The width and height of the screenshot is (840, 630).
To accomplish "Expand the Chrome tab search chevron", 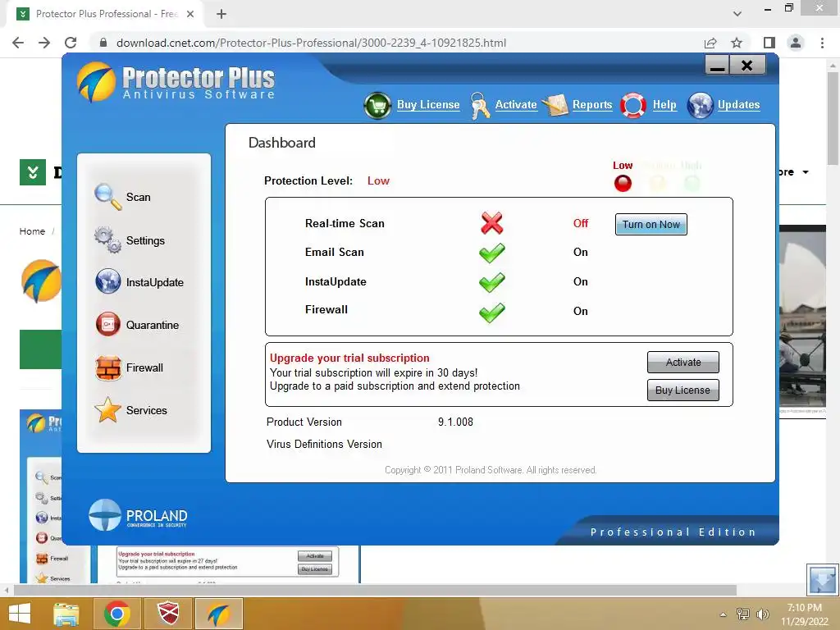I will pyautogui.click(x=737, y=14).
